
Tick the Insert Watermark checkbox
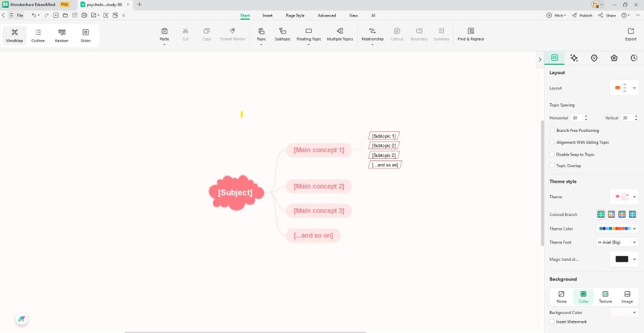552,322
